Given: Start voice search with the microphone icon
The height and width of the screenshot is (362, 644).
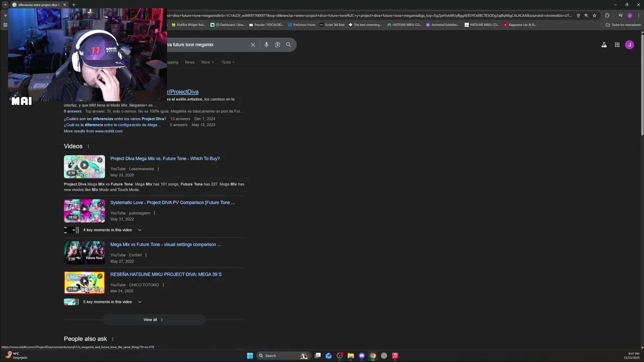Looking at the screenshot, I should tap(266, 45).
